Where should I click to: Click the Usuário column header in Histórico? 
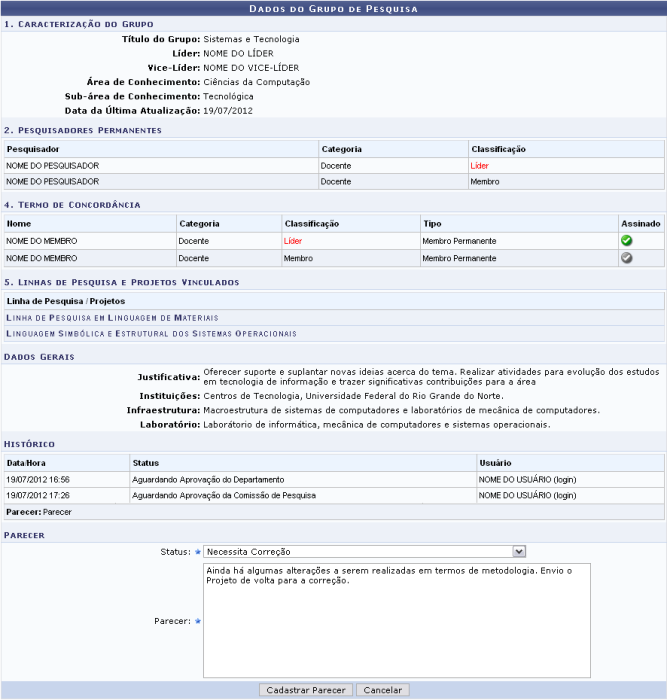(x=497, y=463)
